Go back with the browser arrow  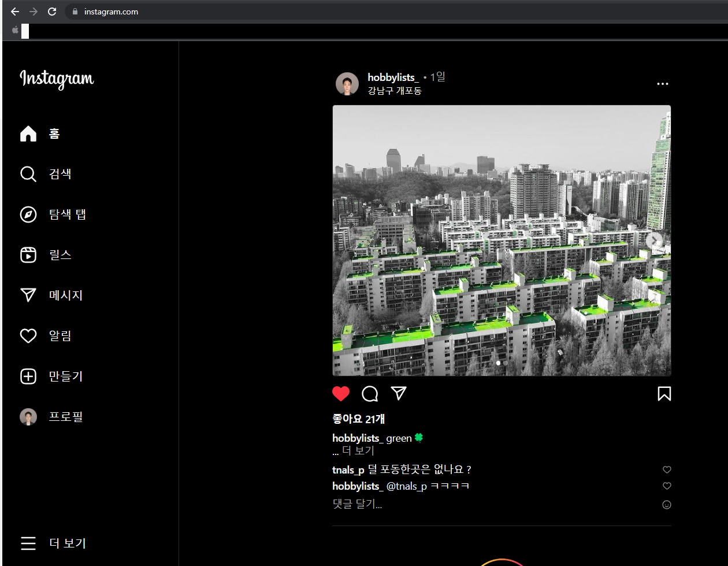[15, 12]
